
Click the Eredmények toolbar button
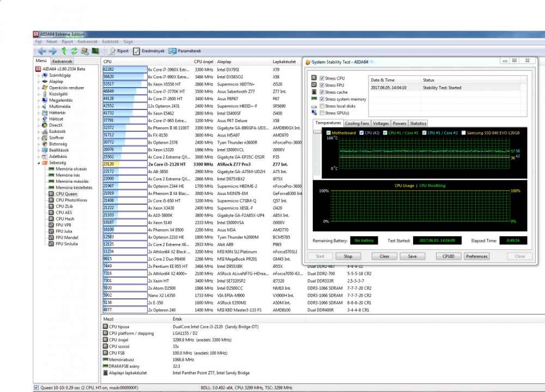[149, 51]
